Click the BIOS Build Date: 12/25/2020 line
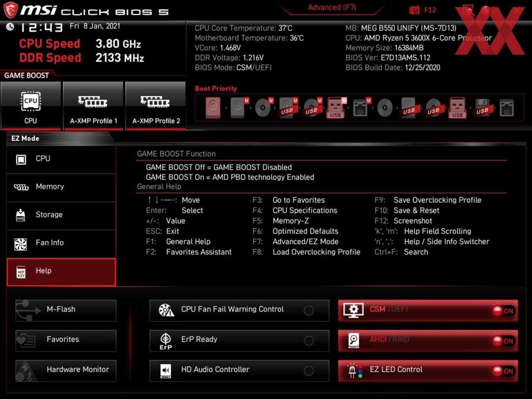532x399 pixels. click(x=393, y=68)
